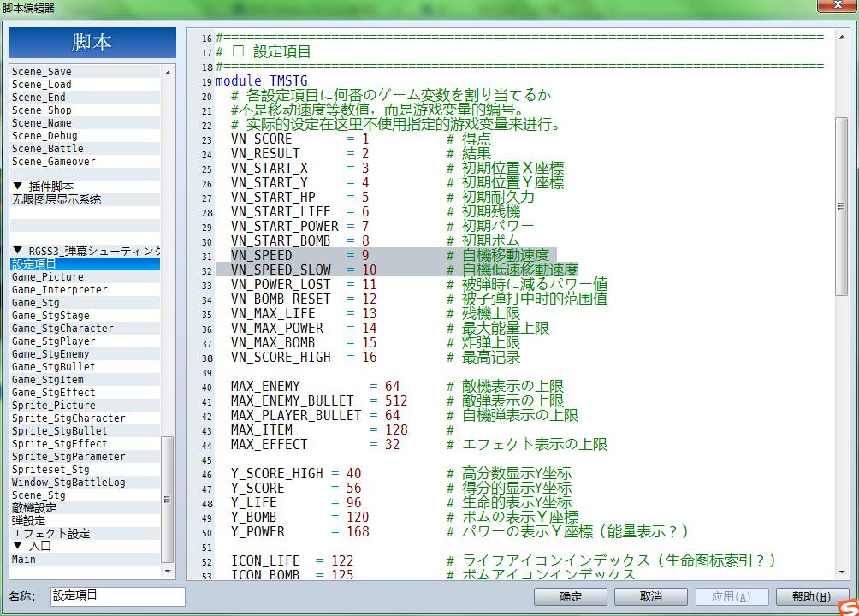
Task: Click script list scroll-down arrow
Action: [168, 571]
